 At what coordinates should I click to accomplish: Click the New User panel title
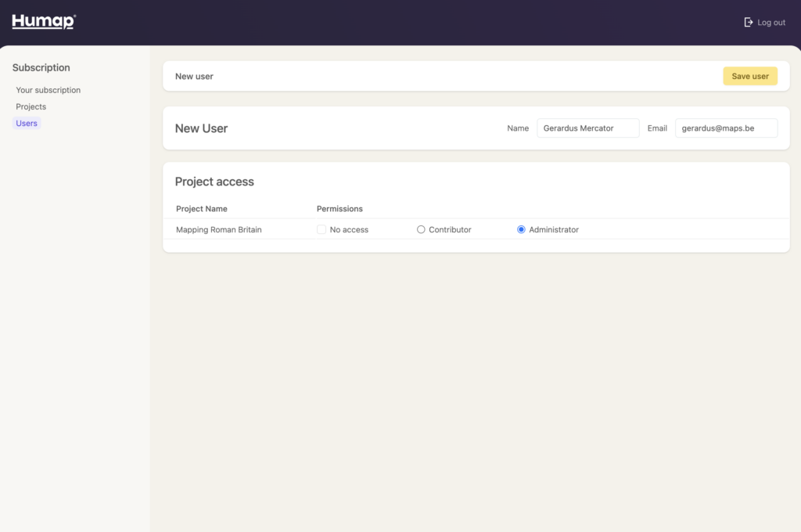(203, 128)
